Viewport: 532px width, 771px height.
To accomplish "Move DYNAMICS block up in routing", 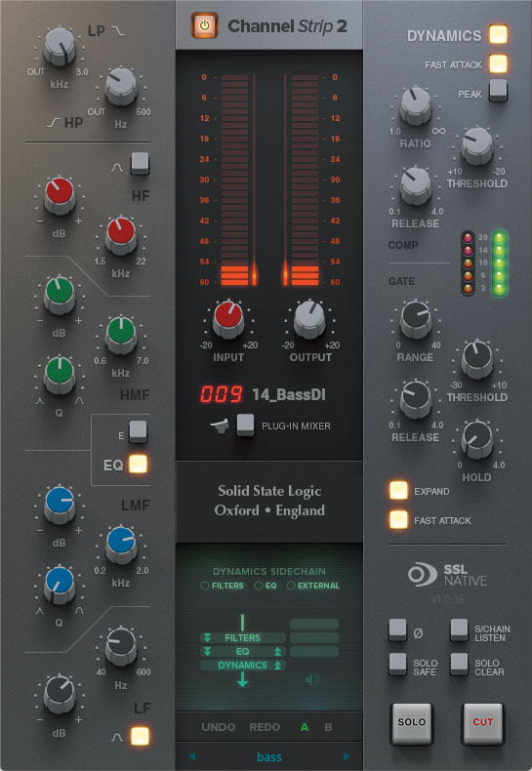I will tap(277, 666).
